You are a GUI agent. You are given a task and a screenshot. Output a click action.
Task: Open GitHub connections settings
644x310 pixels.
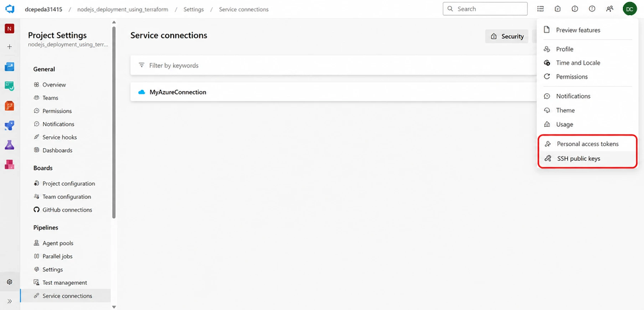point(65,210)
